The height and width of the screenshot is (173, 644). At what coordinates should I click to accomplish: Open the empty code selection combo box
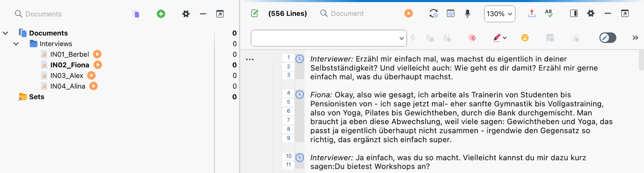pyautogui.click(x=328, y=38)
